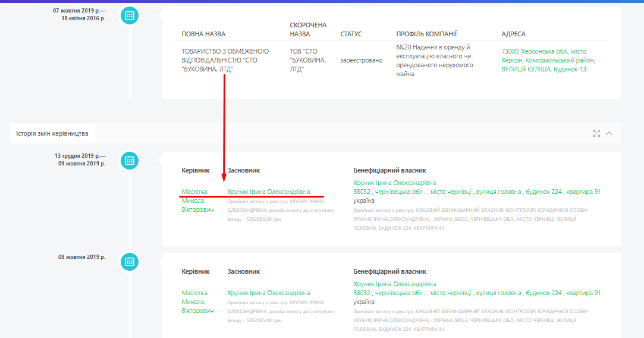
Task: Click the status value зареєстровано
Action: 362,61
